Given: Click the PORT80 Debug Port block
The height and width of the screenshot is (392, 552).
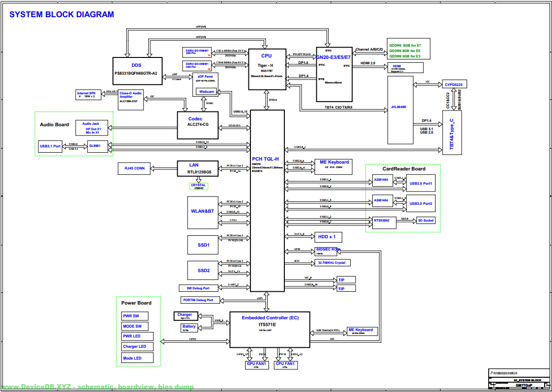Looking at the screenshot, I should point(200,300).
